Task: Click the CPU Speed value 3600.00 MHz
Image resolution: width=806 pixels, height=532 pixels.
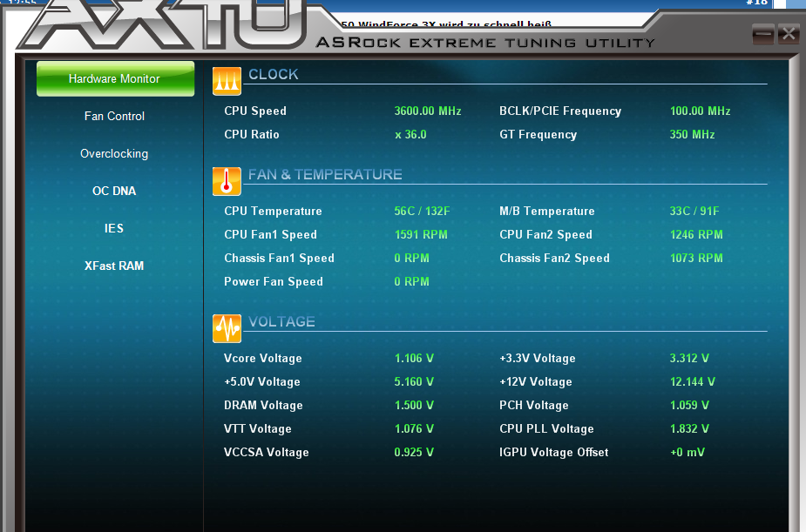Action: coord(428,111)
